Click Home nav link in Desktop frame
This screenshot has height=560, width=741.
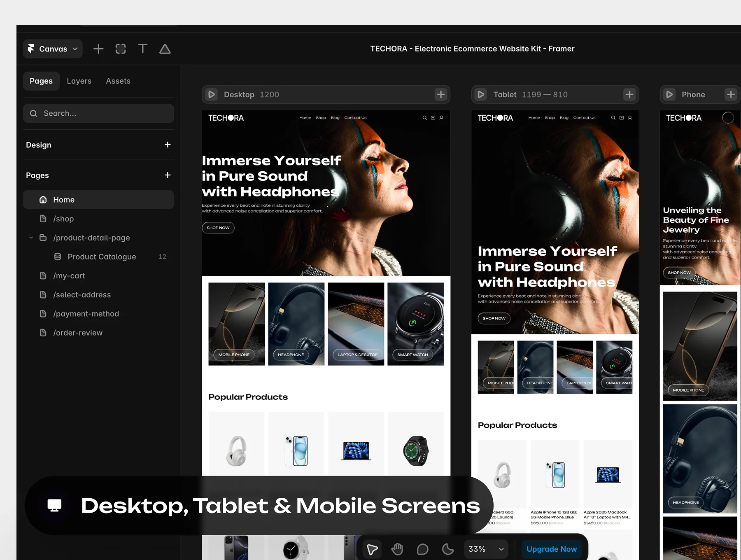(305, 118)
